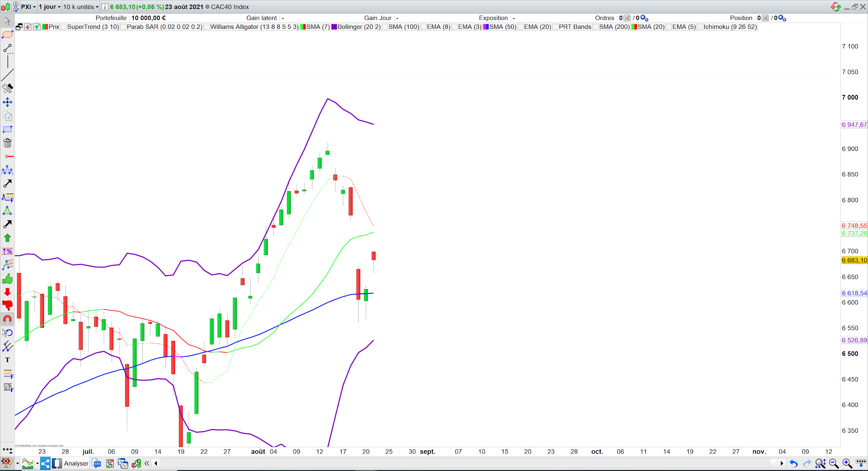Pick the diagonal trend line tool

[x=7, y=75]
